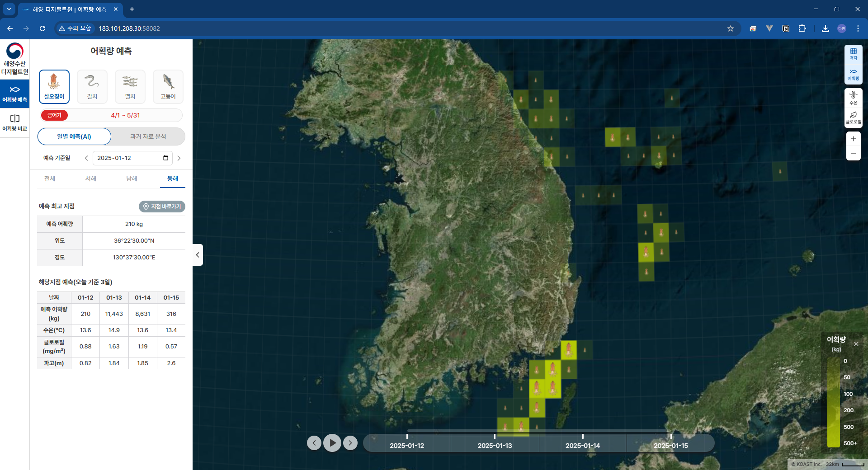The width and height of the screenshot is (868, 470).
Task: Open the 어획량 예측 sidebar menu
Action: [14, 94]
